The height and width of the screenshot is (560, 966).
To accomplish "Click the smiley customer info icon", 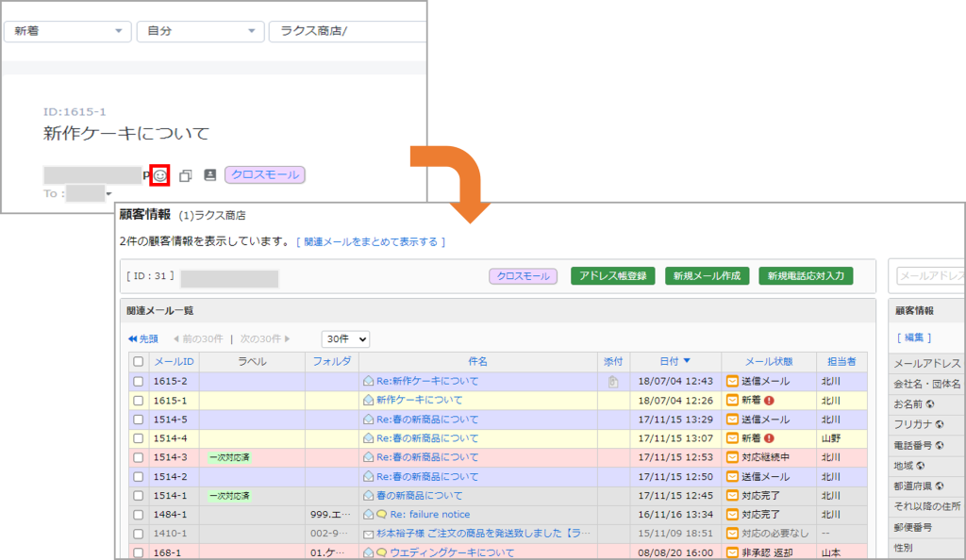I will point(160,175).
